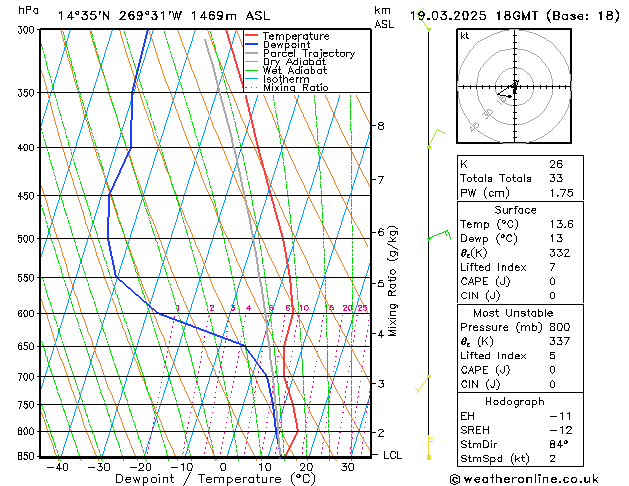Click the -40 temperature axis tick
Screen dimensions: 629x486
point(57,467)
